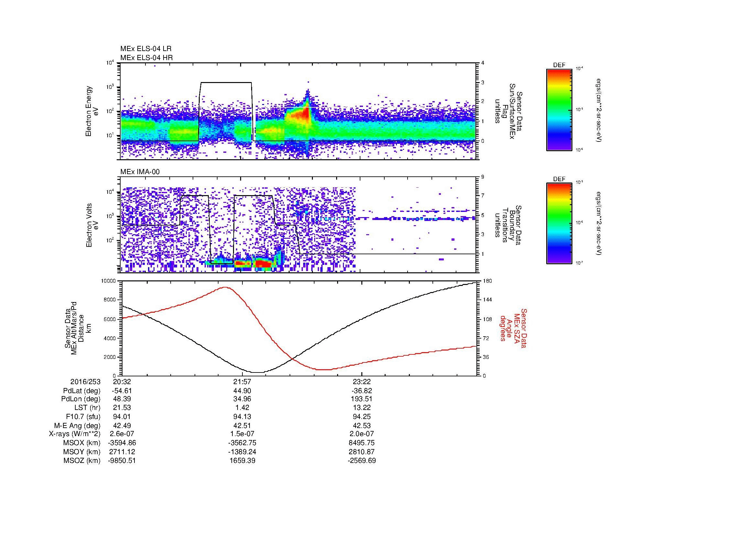Select MSOZ value '1659.39'
The height and width of the screenshot is (534, 756).
coord(242,461)
